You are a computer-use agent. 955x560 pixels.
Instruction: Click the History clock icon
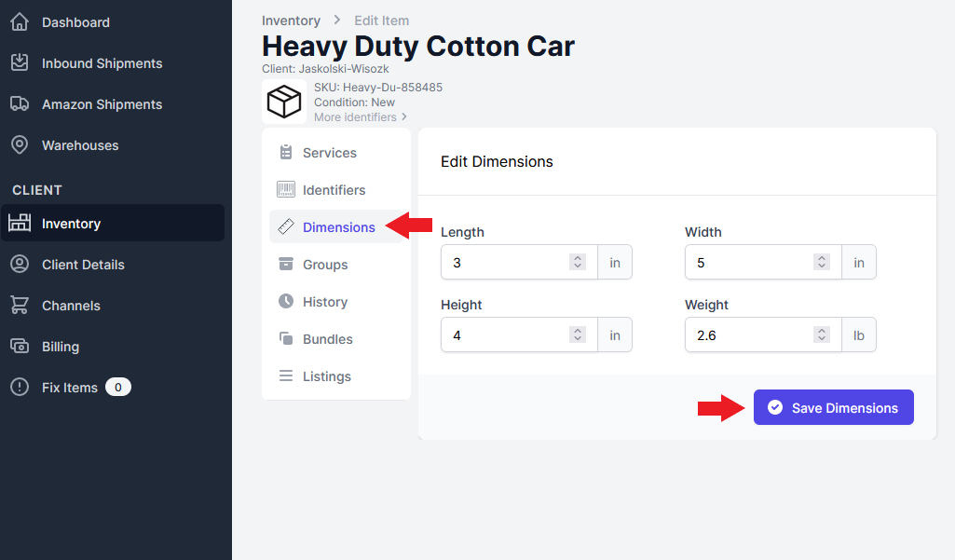pyautogui.click(x=286, y=301)
